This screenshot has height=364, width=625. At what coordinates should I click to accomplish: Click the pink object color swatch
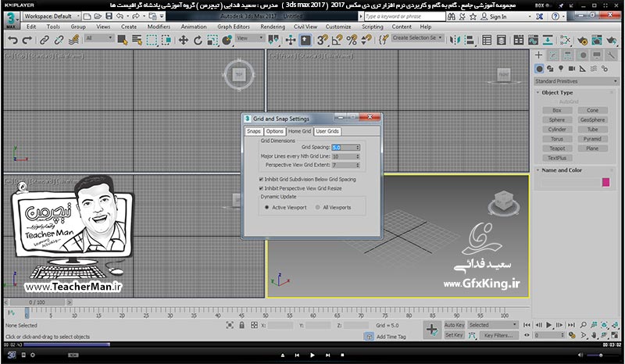point(606,183)
